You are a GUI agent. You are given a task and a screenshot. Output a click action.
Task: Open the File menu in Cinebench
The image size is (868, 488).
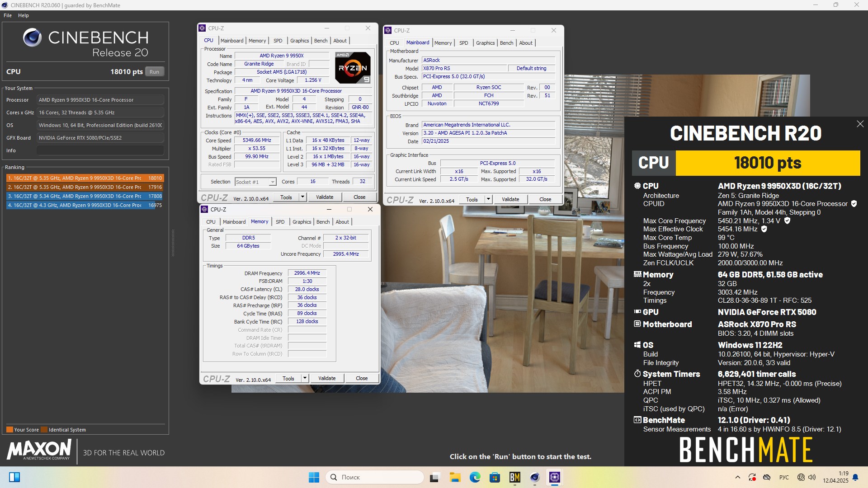(8, 15)
